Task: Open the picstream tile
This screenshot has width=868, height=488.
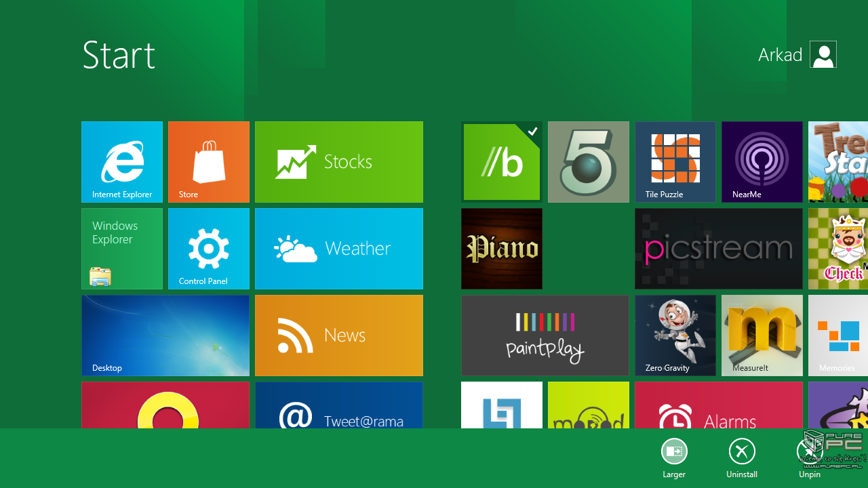Action: 719,249
